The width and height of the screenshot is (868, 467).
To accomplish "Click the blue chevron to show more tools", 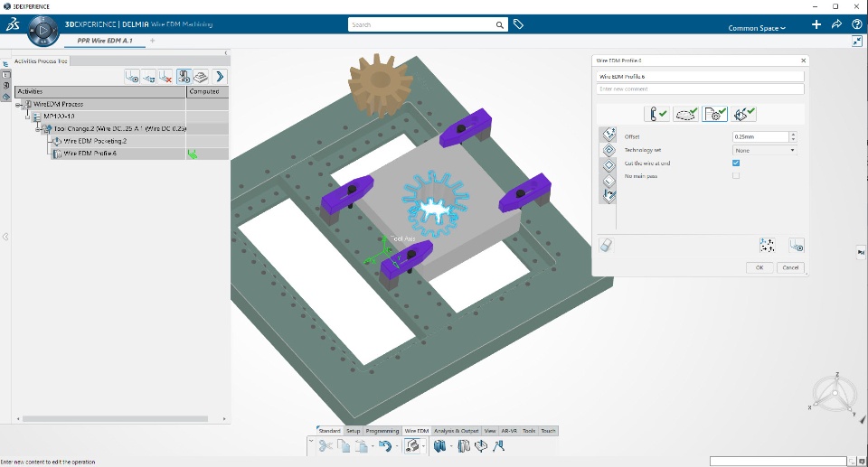I will (x=220, y=77).
